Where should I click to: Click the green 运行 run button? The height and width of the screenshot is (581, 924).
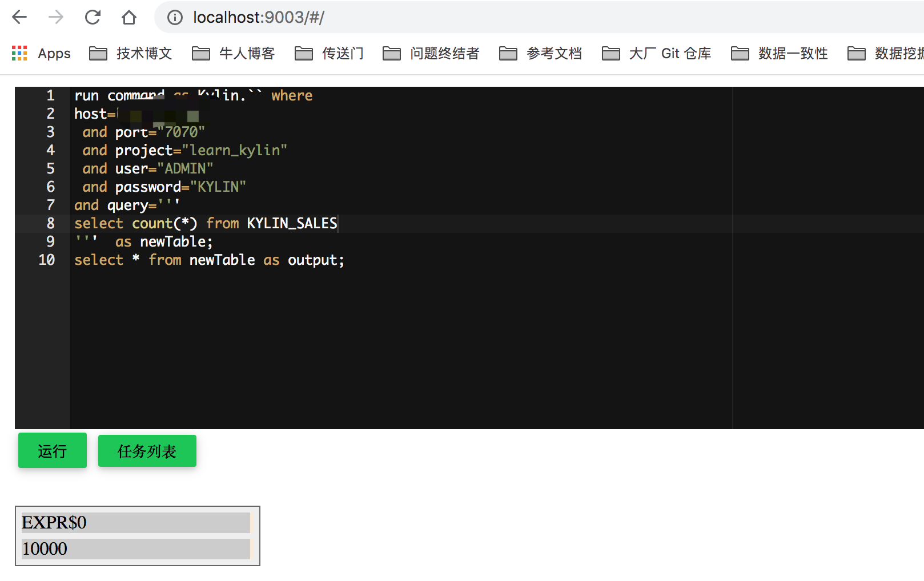52,451
